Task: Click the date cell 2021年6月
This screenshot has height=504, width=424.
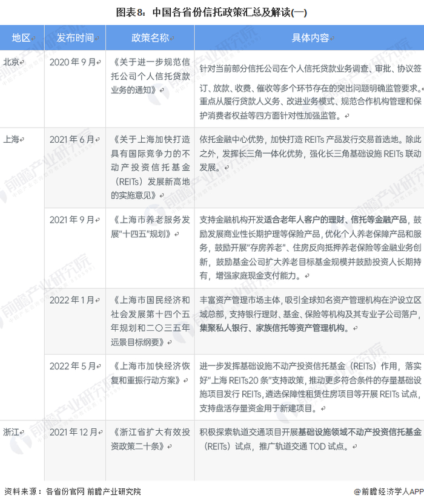Action: click(x=75, y=168)
